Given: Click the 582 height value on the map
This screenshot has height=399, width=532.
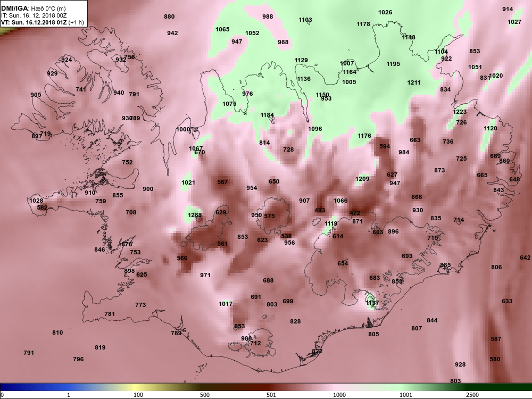Looking at the screenshot, I should click(42, 207).
